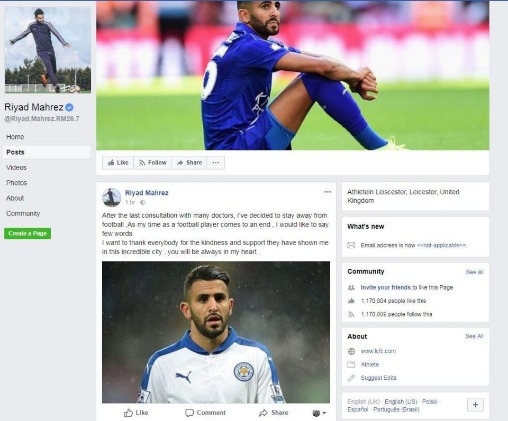Share the page from the cover bar

click(189, 163)
